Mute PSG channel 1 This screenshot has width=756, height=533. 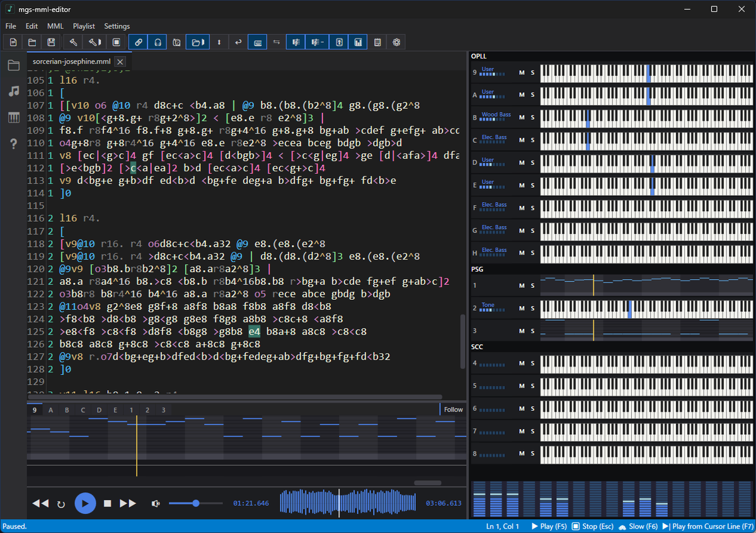pyautogui.click(x=522, y=286)
